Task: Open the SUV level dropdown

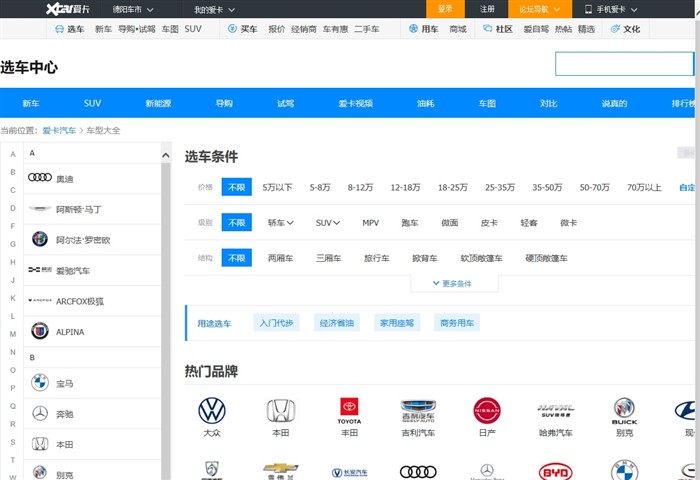Action: click(328, 223)
